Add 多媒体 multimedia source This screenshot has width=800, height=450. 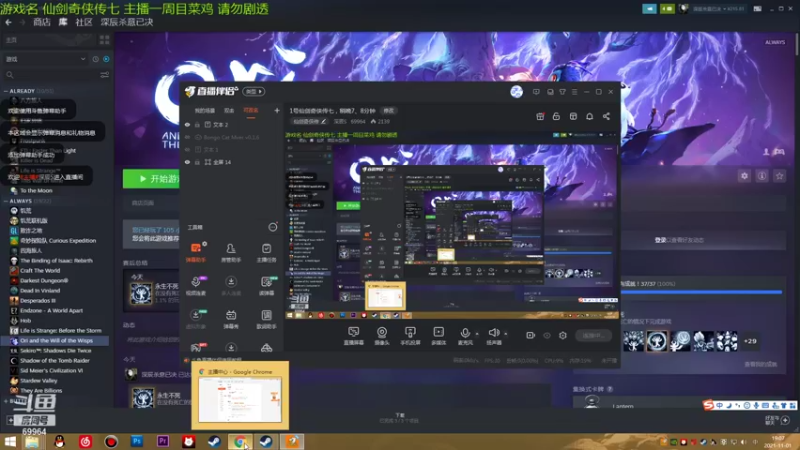click(x=438, y=336)
